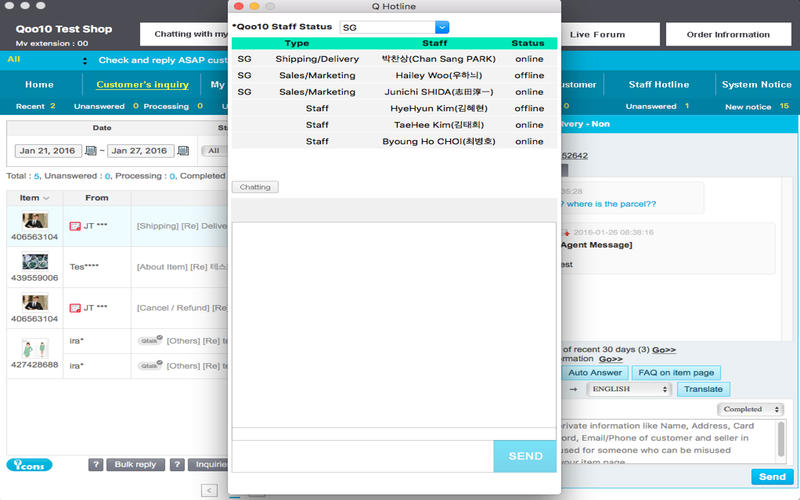Click Processing 0 counter
The width and height of the screenshot is (800, 500).
coord(173,106)
